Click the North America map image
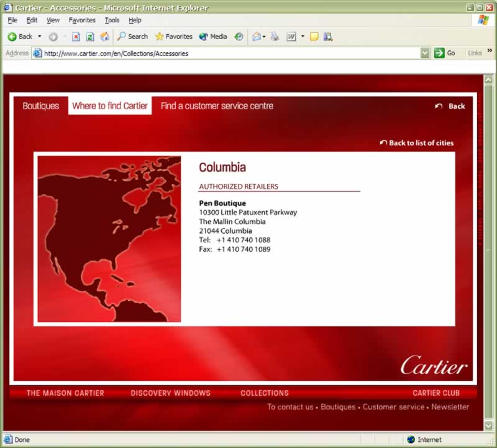 point(109,239)
